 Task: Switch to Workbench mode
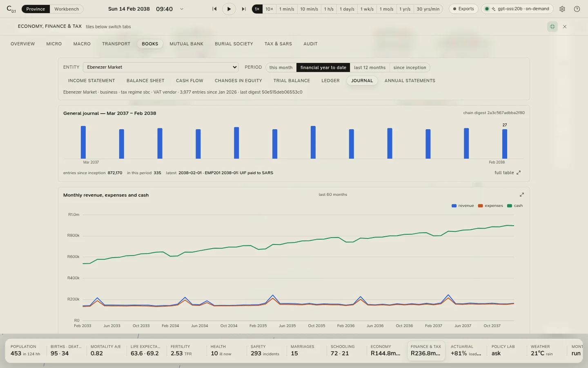click(67, 9)
